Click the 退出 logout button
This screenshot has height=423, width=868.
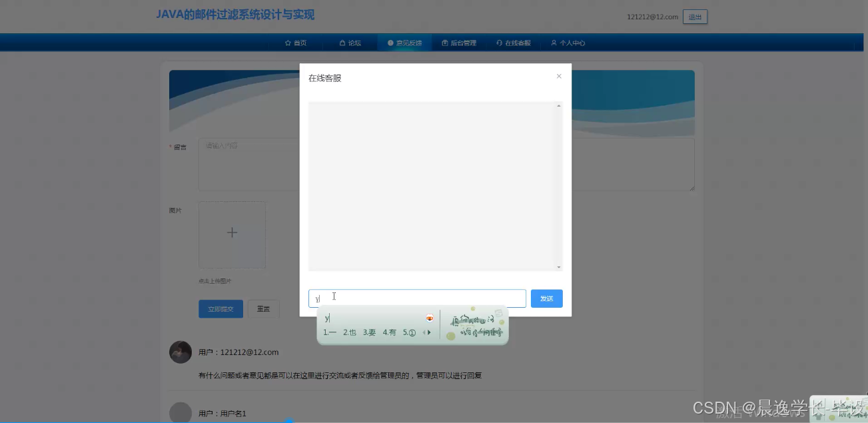pos(695,17)
